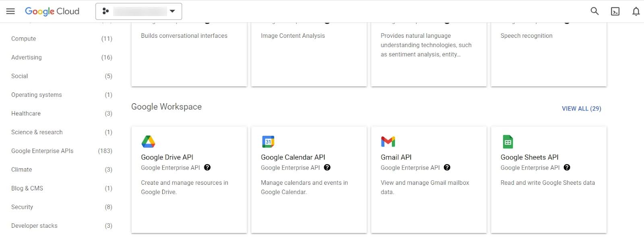Click the (8) count beside Security

point(108,207)
